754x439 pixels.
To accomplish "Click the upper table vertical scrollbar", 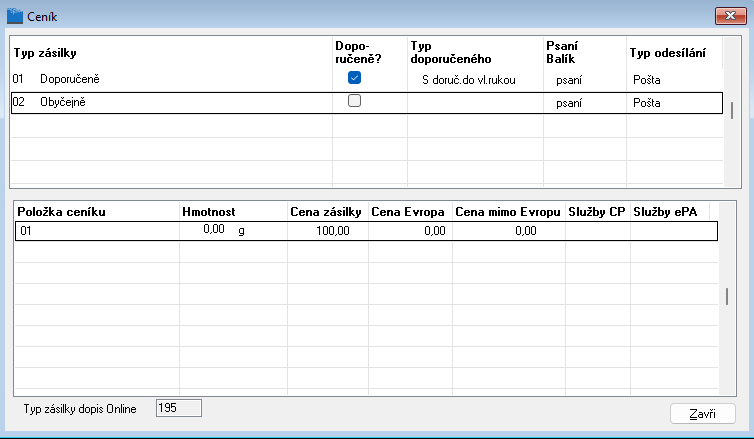I will (x=732, y=111).
